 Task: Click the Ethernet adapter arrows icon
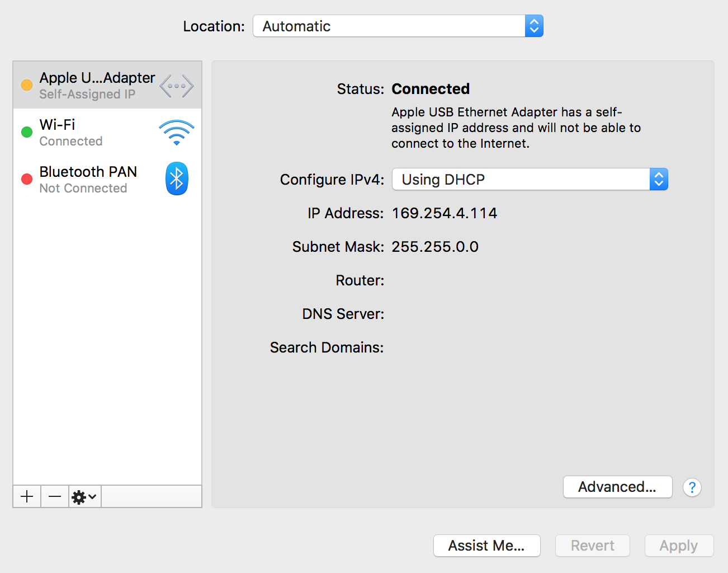coord(177,86)
